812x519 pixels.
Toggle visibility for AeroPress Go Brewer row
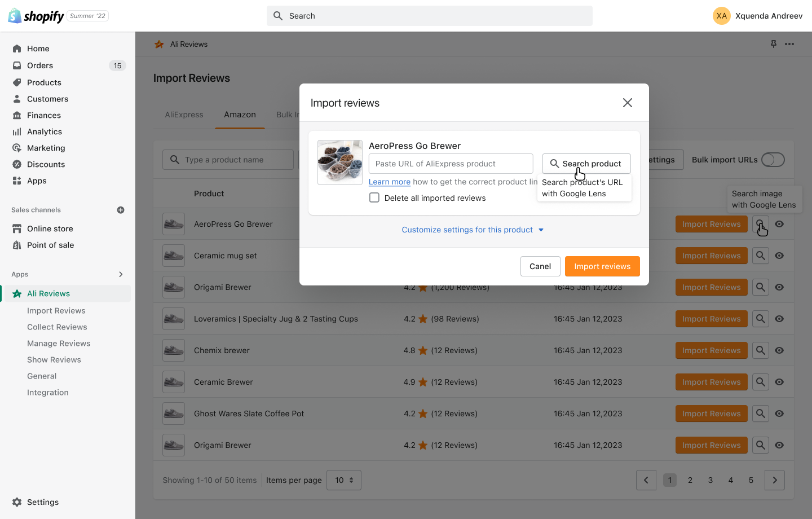pyautogui.click(x=779, y=224)
